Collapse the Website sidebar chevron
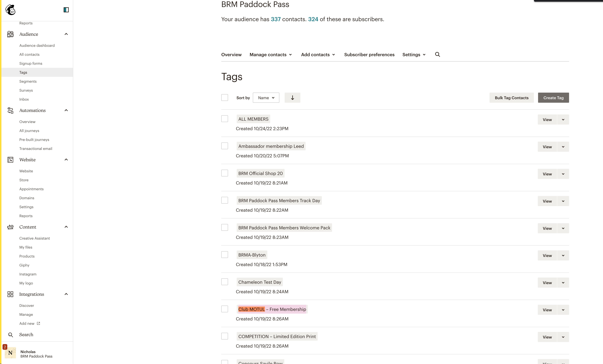The width and height of the screenshot is (603, 364). point(66,160)
